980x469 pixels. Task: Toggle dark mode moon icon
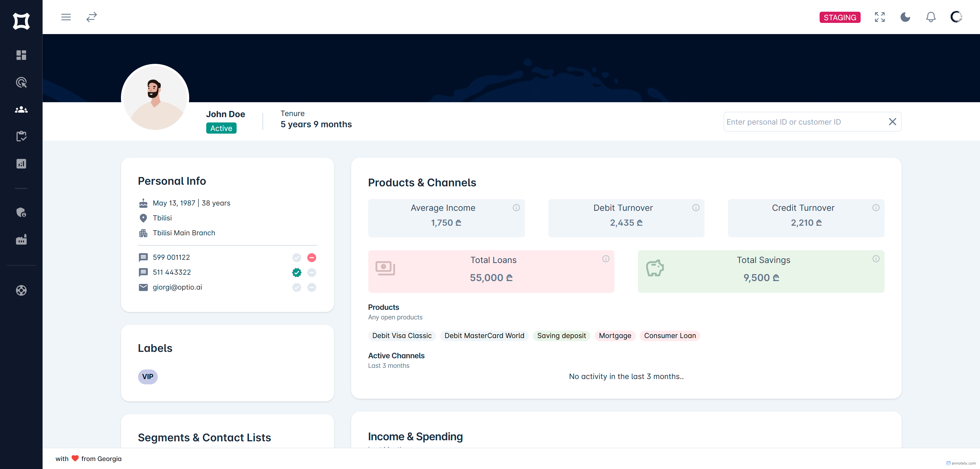tap(905, 17)
